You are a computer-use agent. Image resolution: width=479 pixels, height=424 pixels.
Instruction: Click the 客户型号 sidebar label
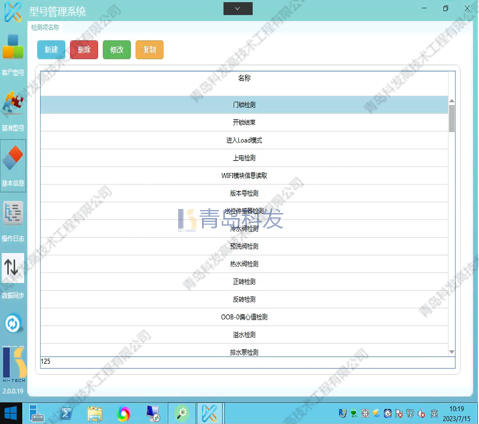(x=13, y=72)
